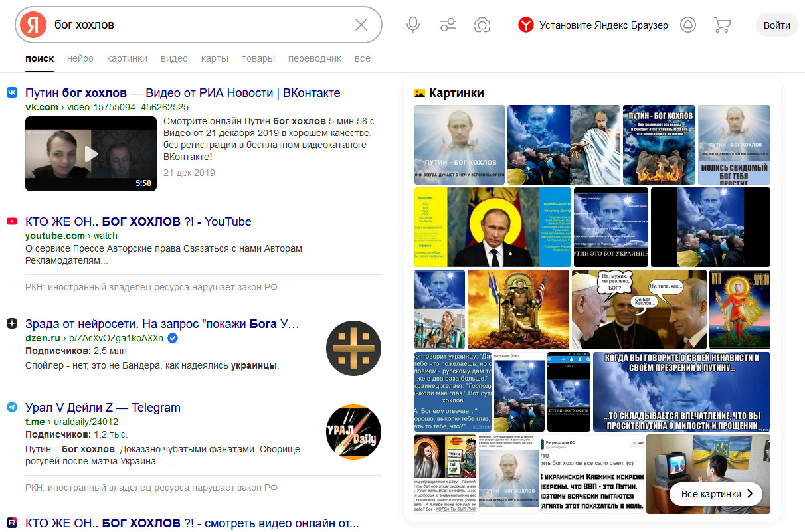Click the Dzen favicon icon
This screenshot has height=532, width=805.
12,324
